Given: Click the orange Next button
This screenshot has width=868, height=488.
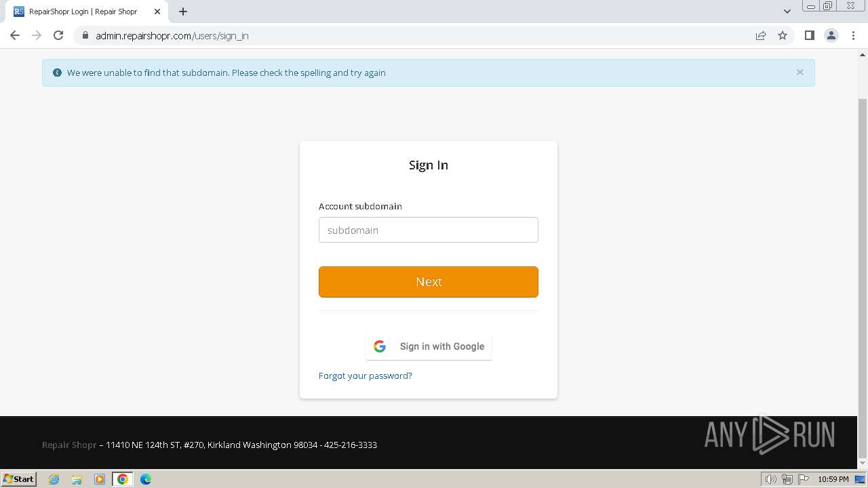Looking at the screenshot, I should coord(429,282).
